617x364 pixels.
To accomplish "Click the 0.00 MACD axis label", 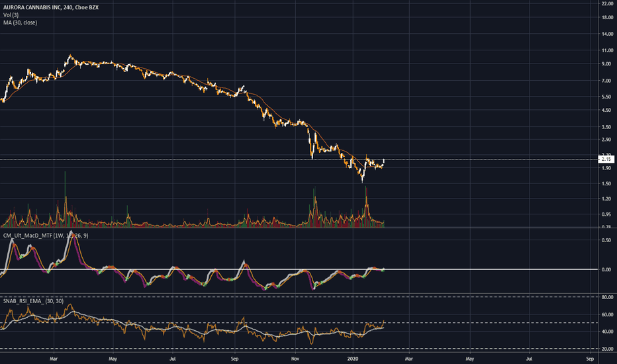I will point(606,269).
